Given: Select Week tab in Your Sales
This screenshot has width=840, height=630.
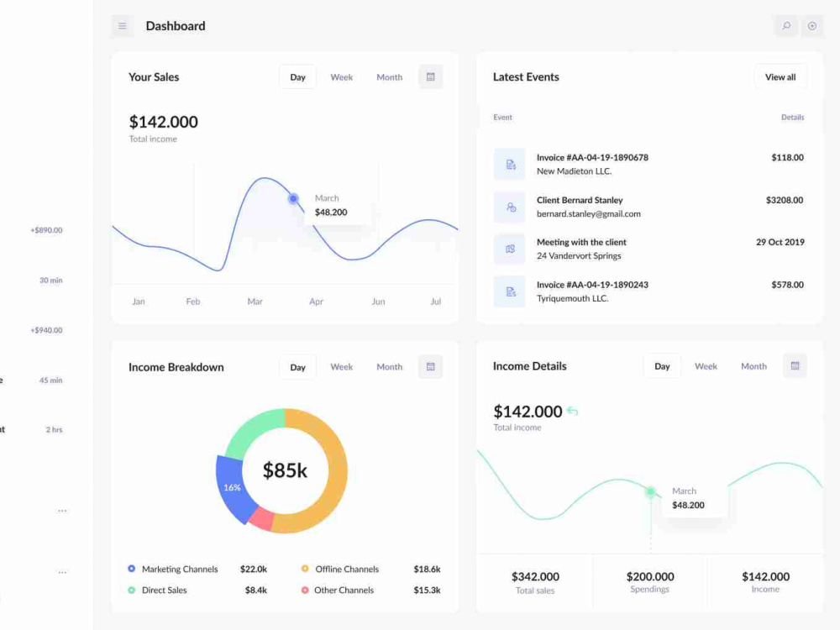Looking at the screenshot, I should (x=341, y=77).
